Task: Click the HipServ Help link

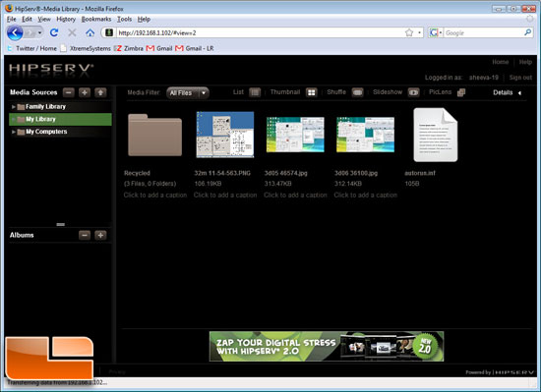Action: [x=525, y=62]
